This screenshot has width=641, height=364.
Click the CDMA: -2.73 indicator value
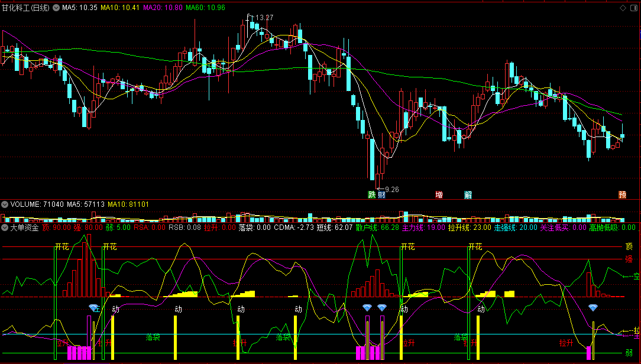coord(294,227)
